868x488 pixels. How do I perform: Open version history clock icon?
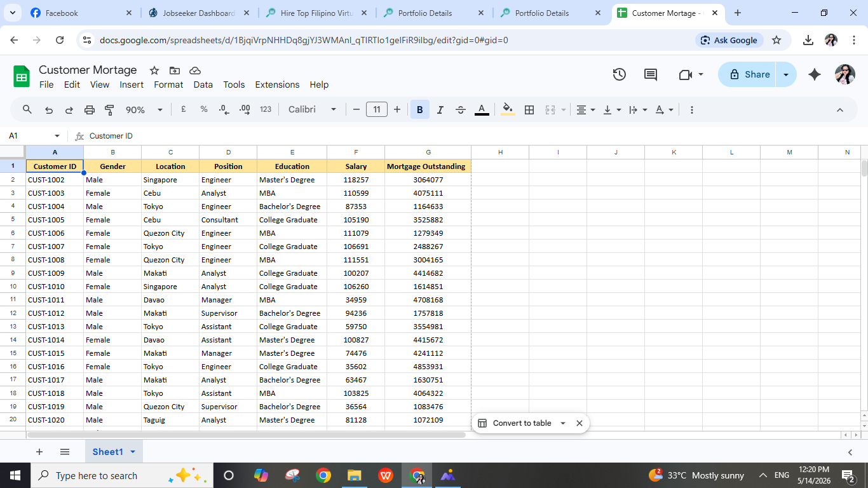click(620, 74)
